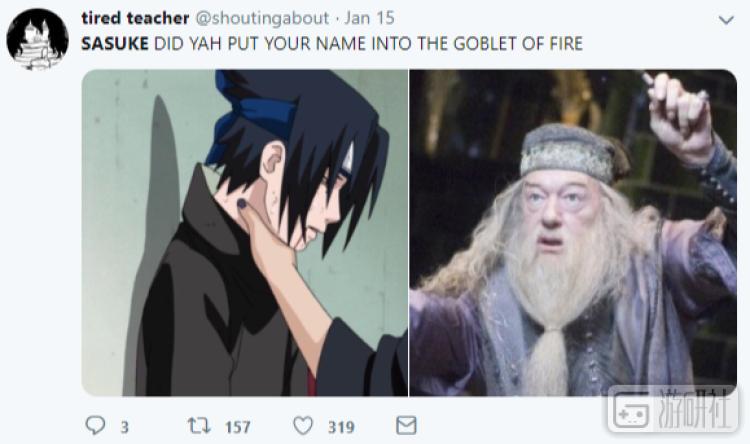The height and width of the screenshot is (444, 750).
Task: Open the Jan 15 timestamp permalink
Action: [x=369, y=18]
